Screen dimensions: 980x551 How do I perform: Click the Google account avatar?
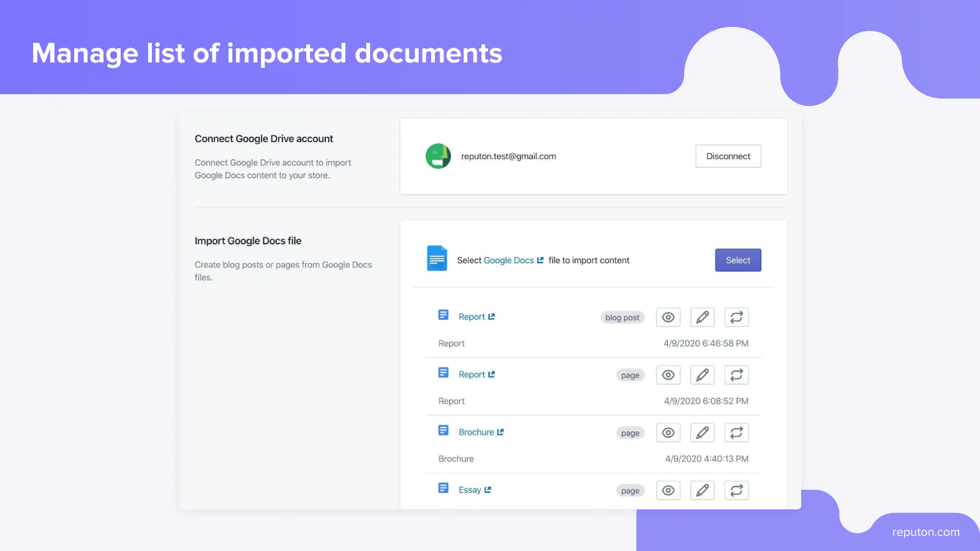click(438, 156)
